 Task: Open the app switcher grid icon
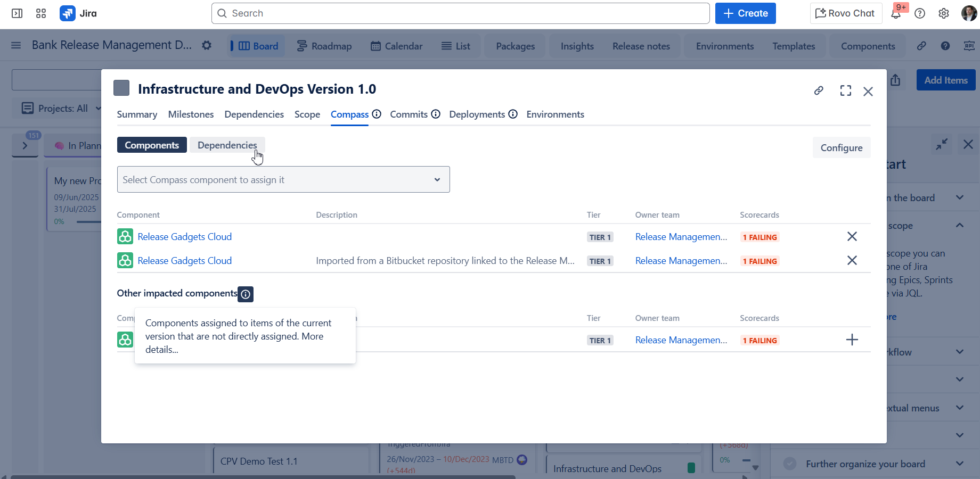tap(41, 13)
